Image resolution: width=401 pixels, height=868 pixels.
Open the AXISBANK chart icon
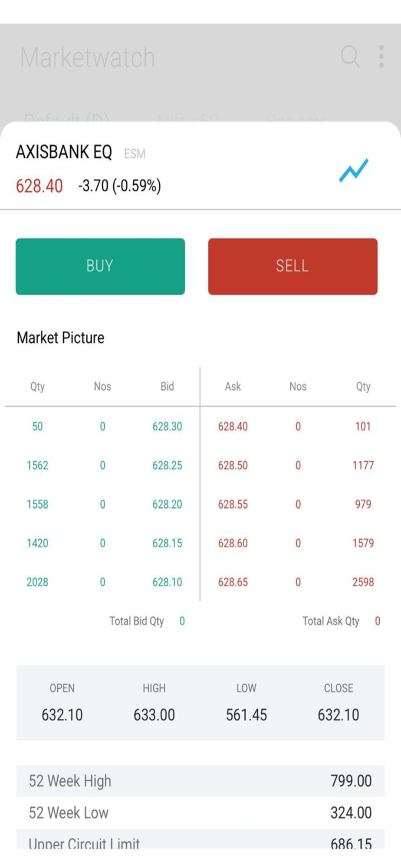[354, 171]
